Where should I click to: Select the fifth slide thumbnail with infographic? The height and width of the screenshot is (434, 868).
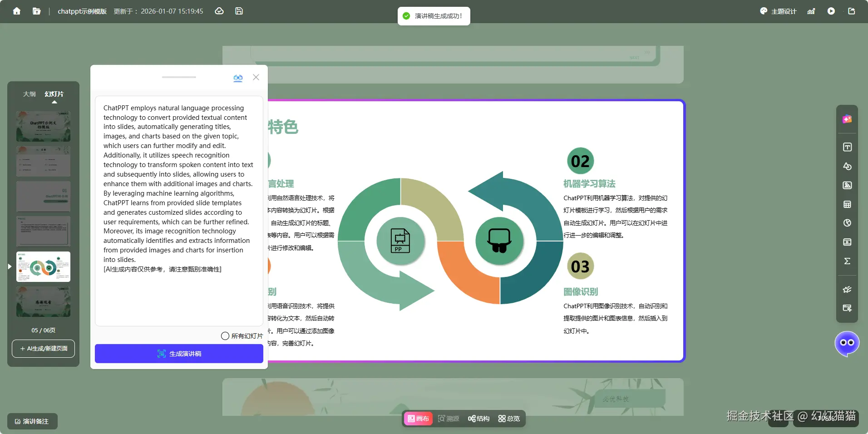[43, 267]
